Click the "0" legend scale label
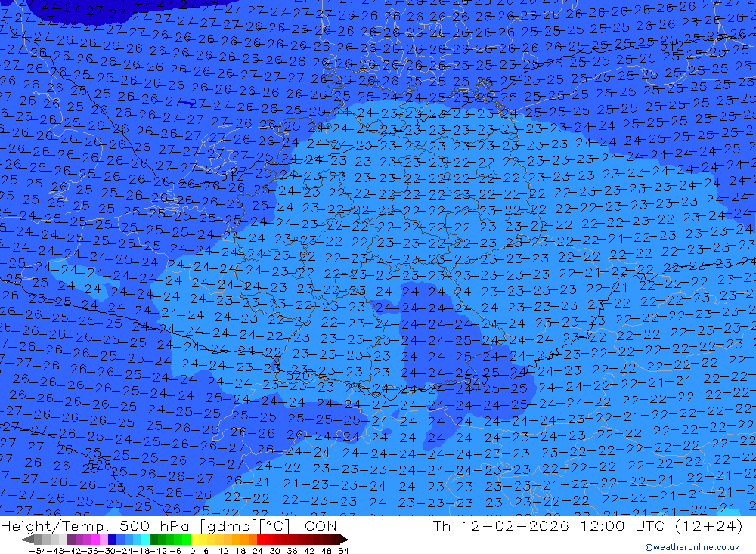This screenshot has width=756, height=554. coord(192,551)
